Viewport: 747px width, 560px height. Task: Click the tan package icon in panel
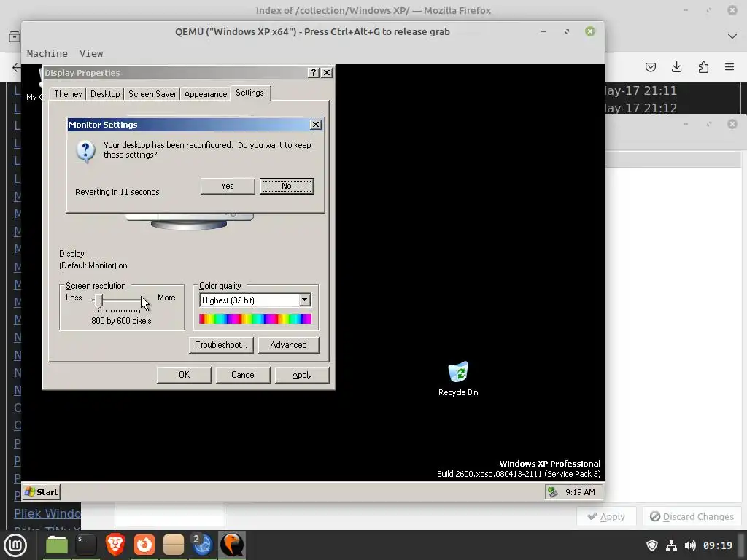tap(174, 545)
